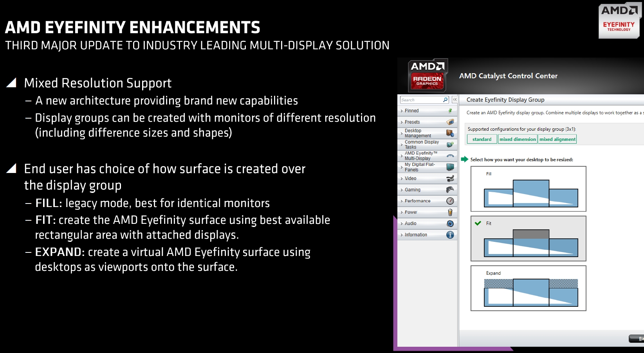Click the green checkmark beside Fit
This screenshot has height=353, width=644.
478,223
